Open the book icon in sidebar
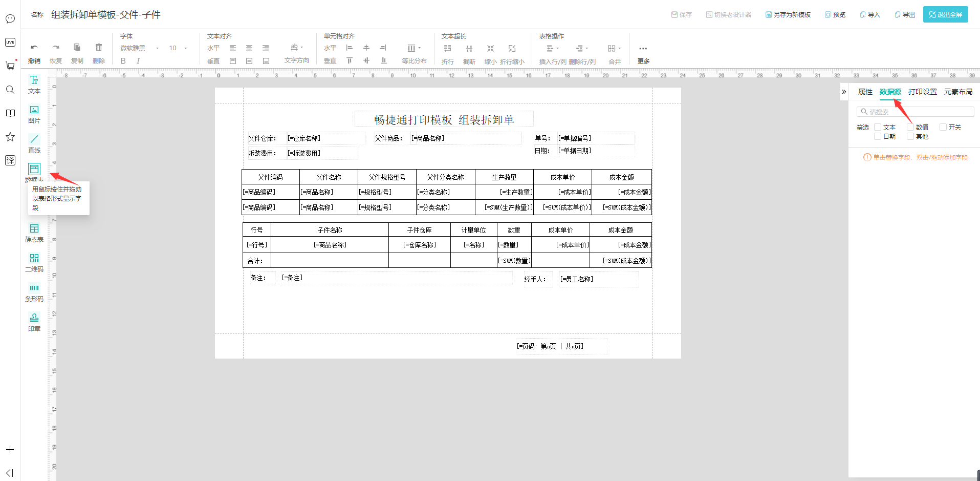980x481 pixels. point(10,113)
